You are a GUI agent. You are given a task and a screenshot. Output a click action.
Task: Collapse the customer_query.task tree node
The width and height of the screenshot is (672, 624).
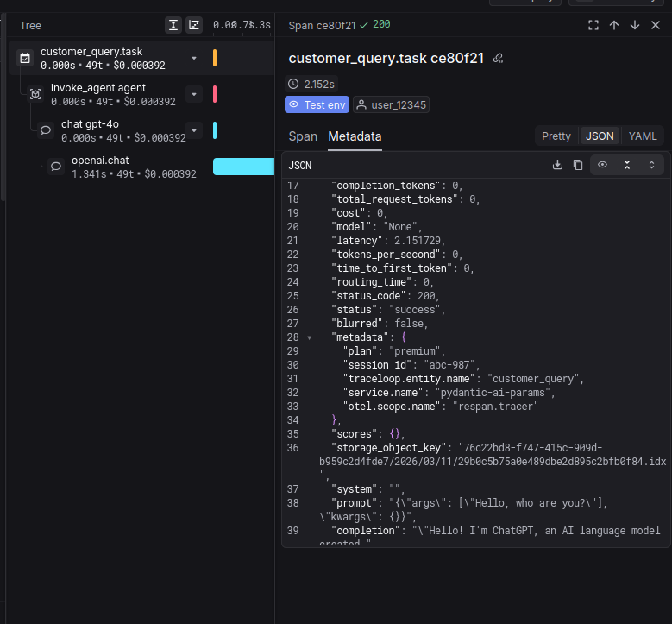pos(194,58)
